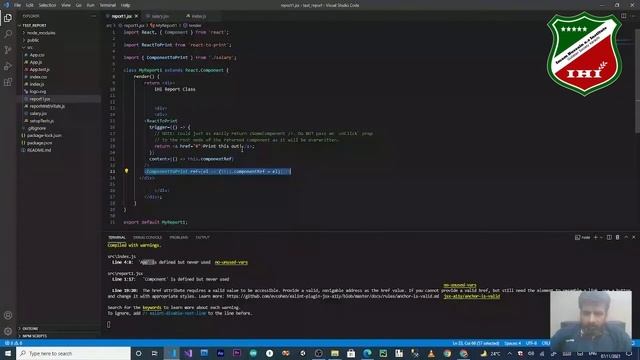Open the Run menu
Viewport: 640px width, 360px height.
click(91, 5)
